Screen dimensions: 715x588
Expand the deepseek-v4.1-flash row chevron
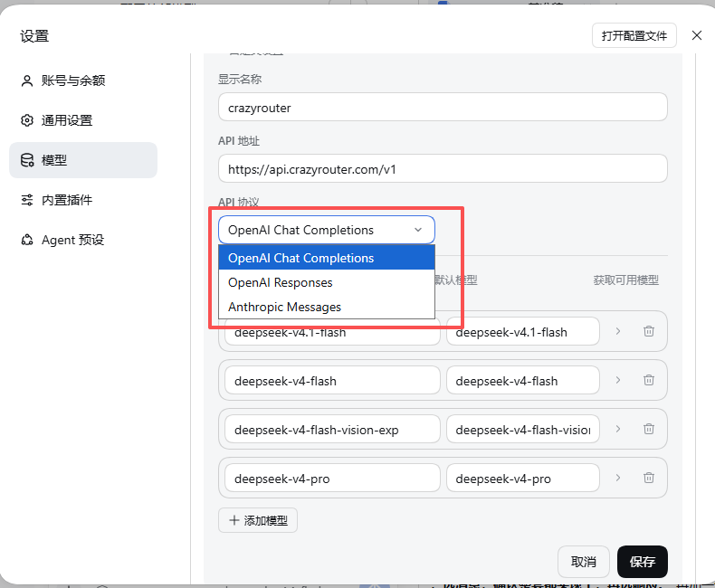[x=618, y=331]
